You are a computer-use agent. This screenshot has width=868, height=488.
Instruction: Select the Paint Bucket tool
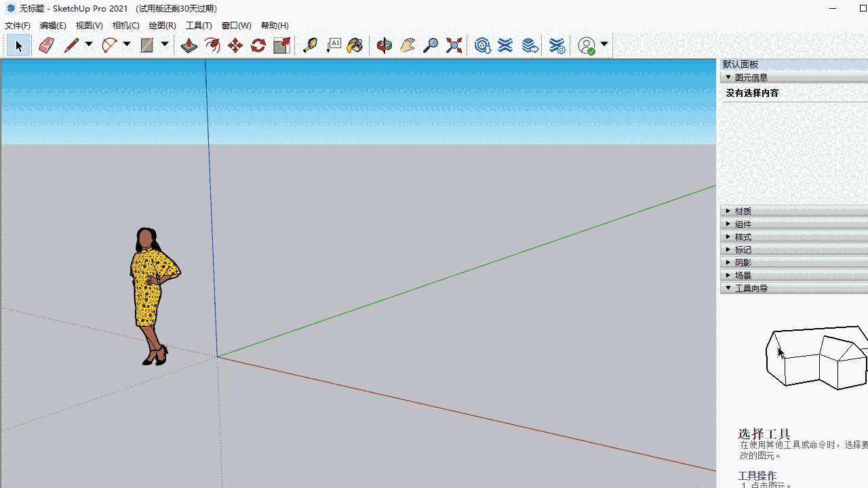355,45
